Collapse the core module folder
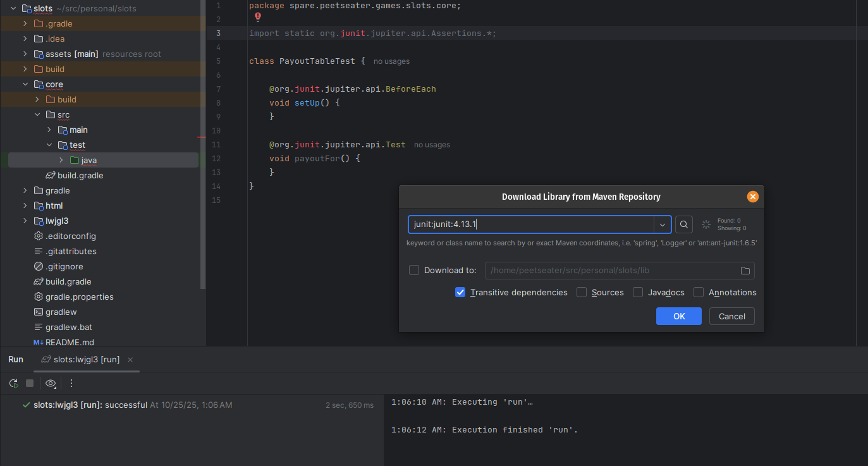 (25, 84)
